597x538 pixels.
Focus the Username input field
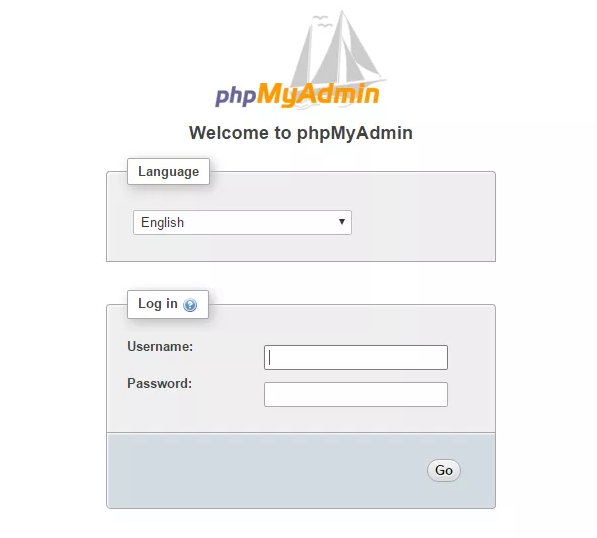point(356,358)
